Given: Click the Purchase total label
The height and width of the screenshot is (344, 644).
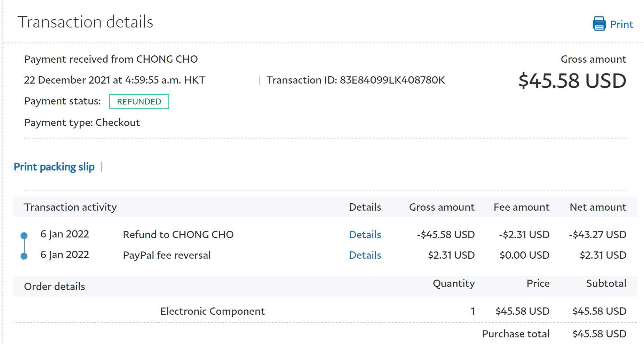Looking at the screenshot, I should tap(515, 334).
